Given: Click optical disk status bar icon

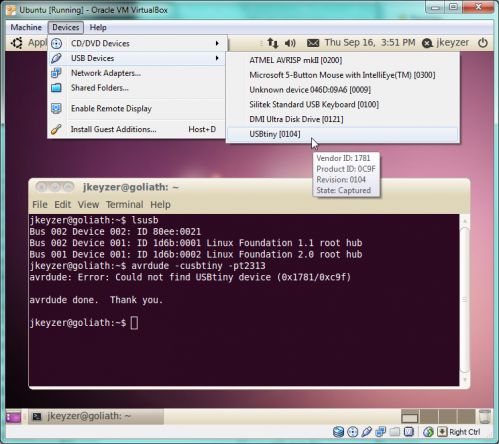Looking at the screenshot, I should (352, 432).
